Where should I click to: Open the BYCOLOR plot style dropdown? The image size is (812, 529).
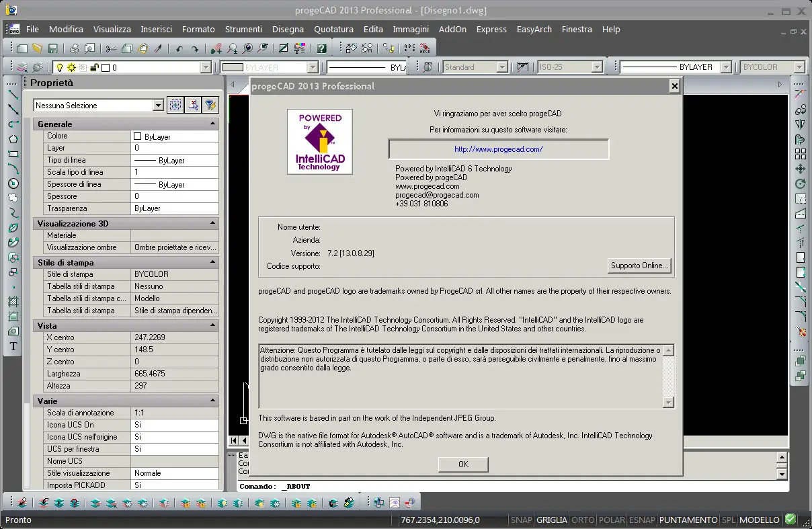click(x=799, y=67)
